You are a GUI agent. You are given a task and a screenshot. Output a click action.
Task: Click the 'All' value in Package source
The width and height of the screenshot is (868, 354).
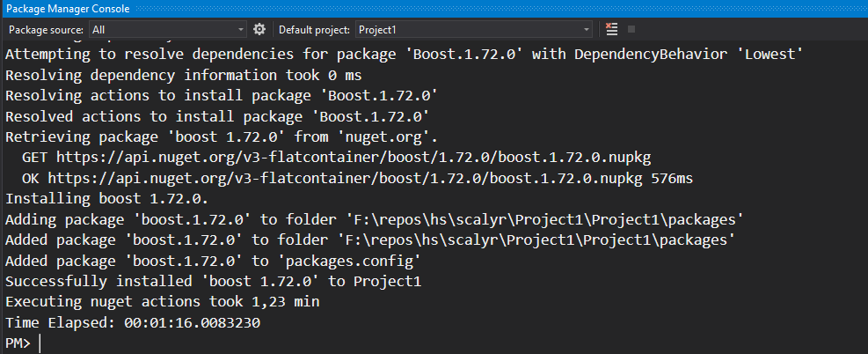pos(98,30)
